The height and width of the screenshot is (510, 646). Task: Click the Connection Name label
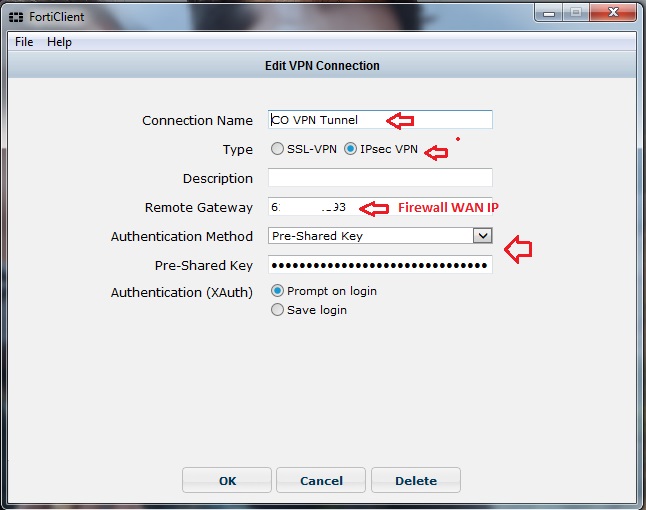[197, 120]
